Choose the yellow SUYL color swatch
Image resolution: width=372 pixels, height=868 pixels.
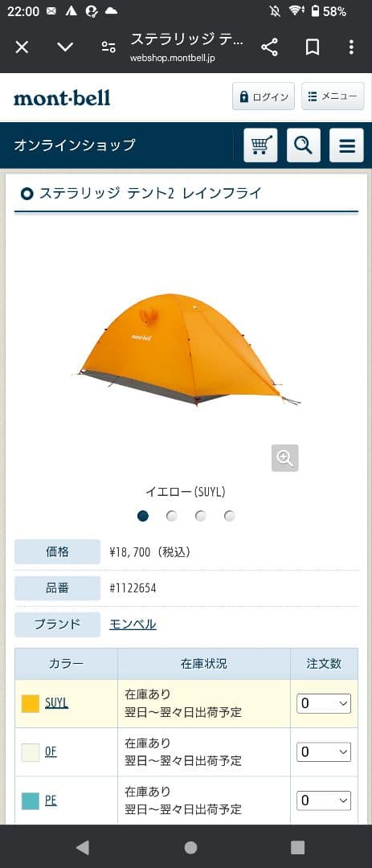coord(31,703)
